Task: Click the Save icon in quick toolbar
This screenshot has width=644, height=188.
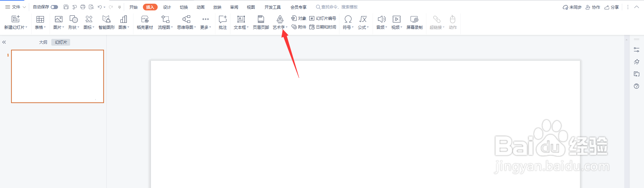Action: click(66, 7)
